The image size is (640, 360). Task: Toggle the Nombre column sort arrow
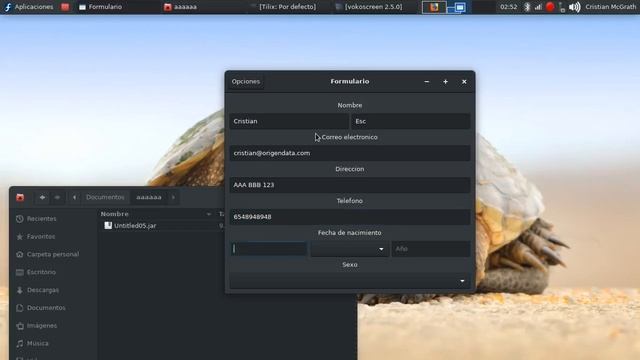[x=209, y=214]
